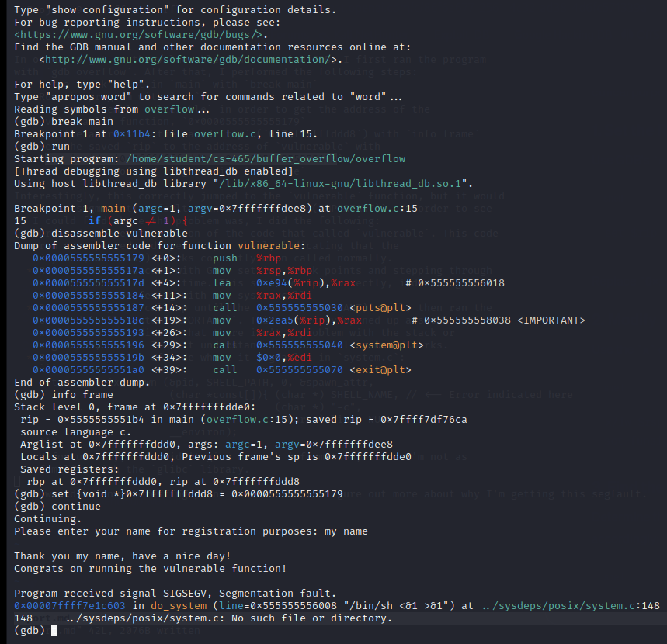The height and width of the screenshot is (644, 667).
Task: Focus the cursor at the final gdb prompt
Action: 54,631
